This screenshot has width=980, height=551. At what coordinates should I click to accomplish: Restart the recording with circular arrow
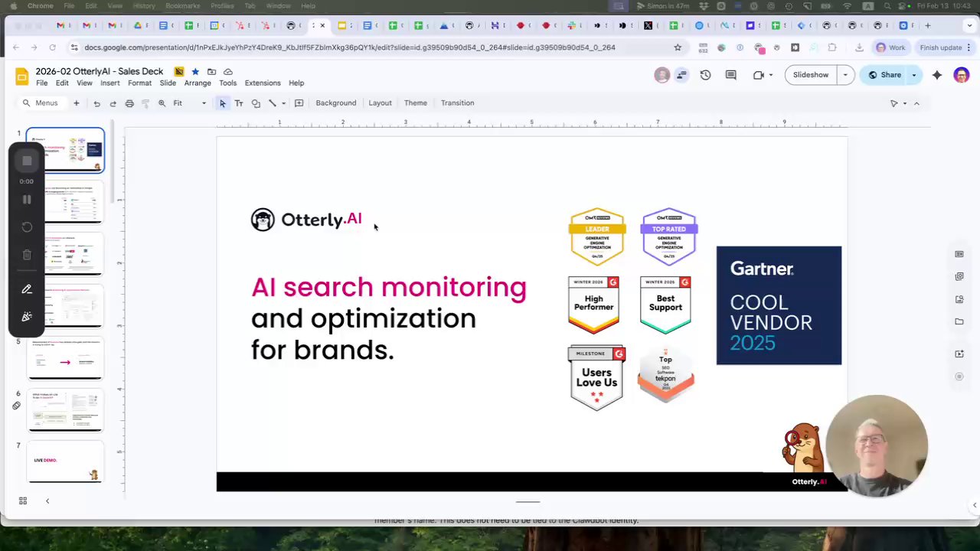coord(27,227)
